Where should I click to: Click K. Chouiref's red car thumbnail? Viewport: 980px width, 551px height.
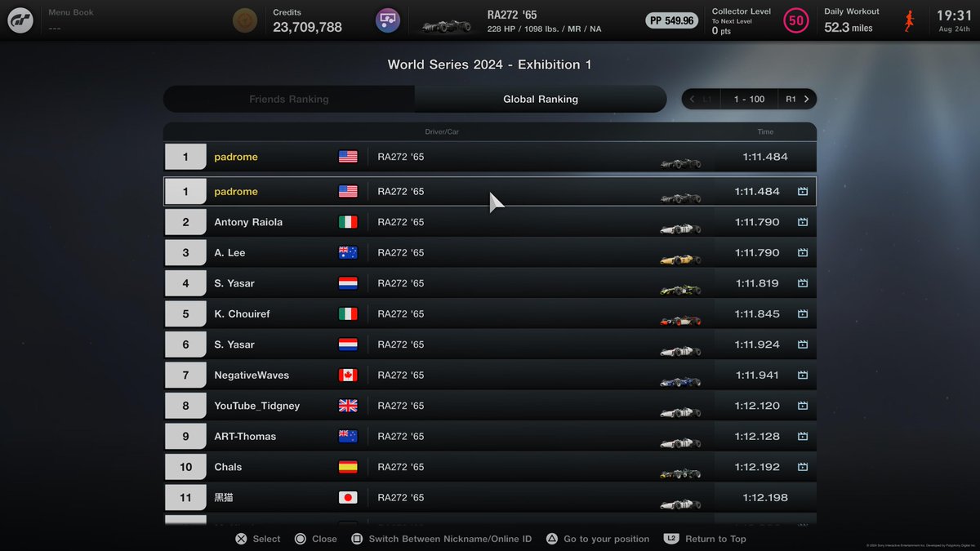680,320
